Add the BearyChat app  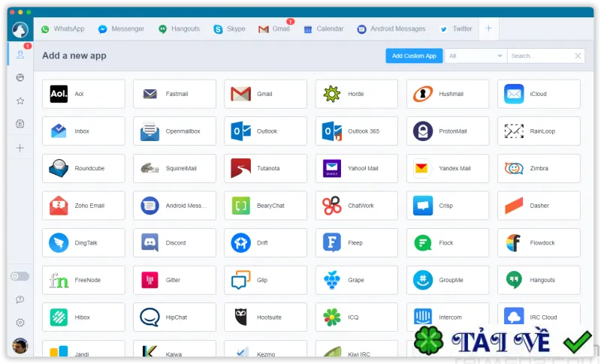click(266, 206)
